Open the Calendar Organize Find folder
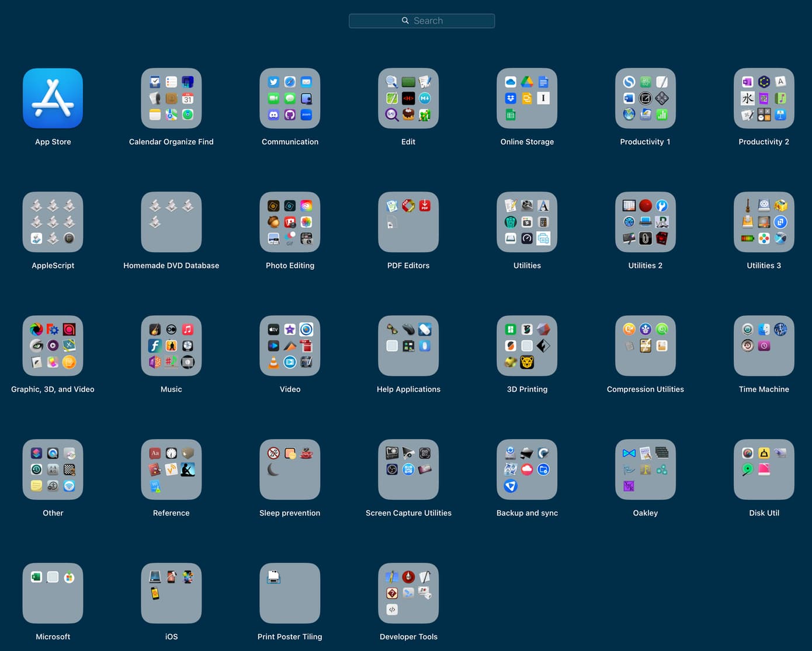This screenshot has height=651, width=812. pos(171,98)
